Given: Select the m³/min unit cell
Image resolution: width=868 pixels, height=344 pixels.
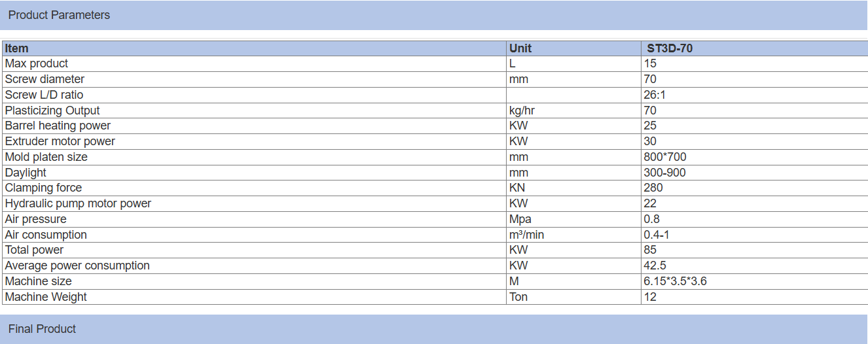Looking at the screenshot, I should 527,235.
